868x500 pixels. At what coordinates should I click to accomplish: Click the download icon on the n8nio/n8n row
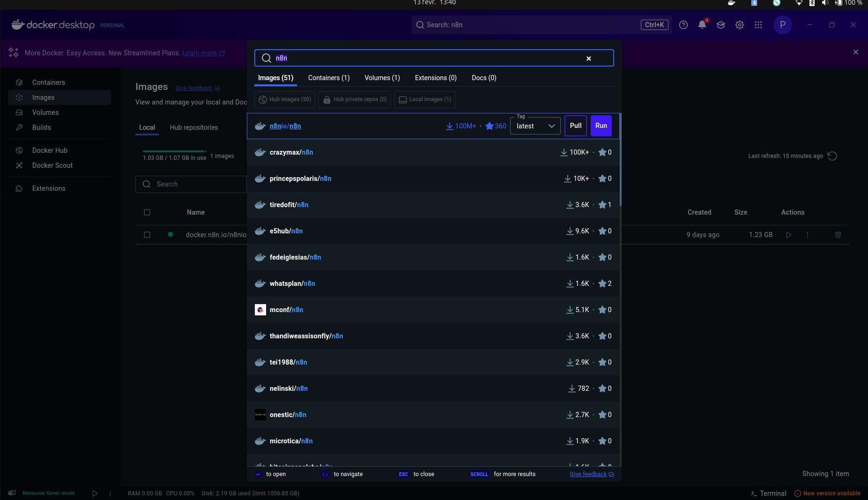point(449,126)
